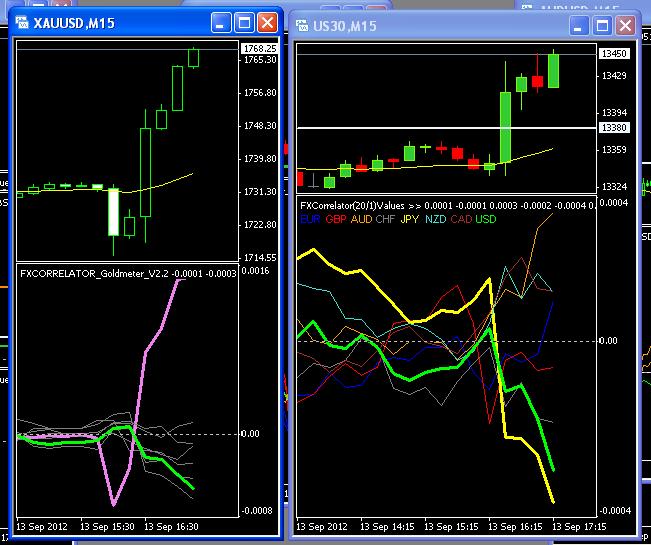651x545 pixels.
Task: Click the FXCORRELATOR_Goldmeter_V2.2 indicator label
Action: point(95,274)
